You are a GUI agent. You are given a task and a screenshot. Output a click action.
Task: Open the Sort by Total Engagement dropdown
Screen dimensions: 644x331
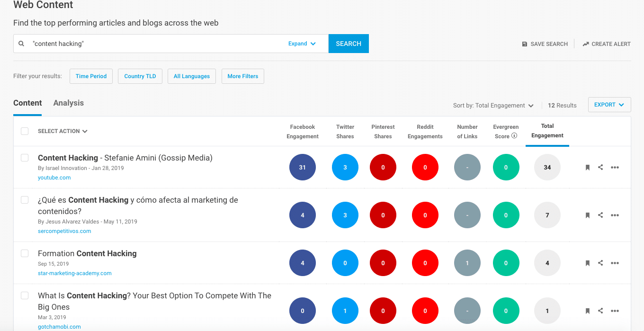493,106
